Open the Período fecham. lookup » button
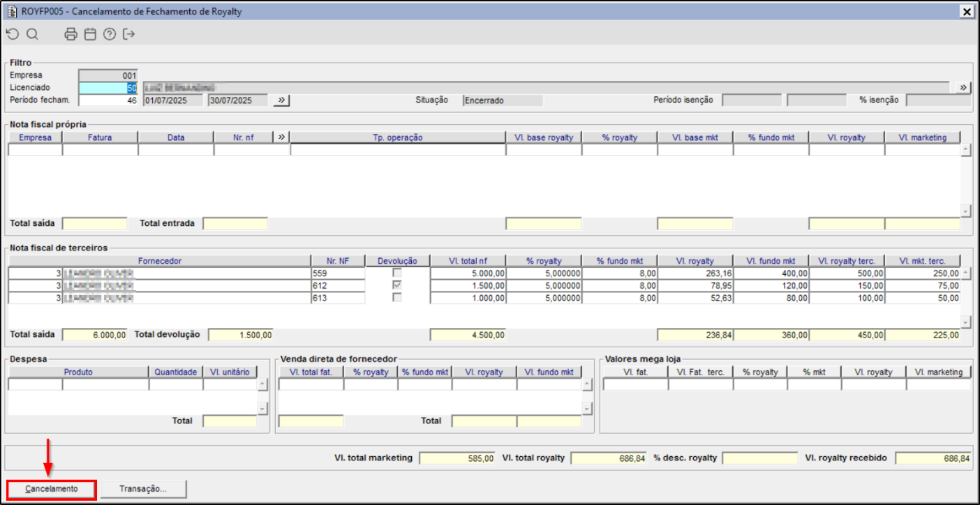The image size is (980, 505). [x=281, y=100]
